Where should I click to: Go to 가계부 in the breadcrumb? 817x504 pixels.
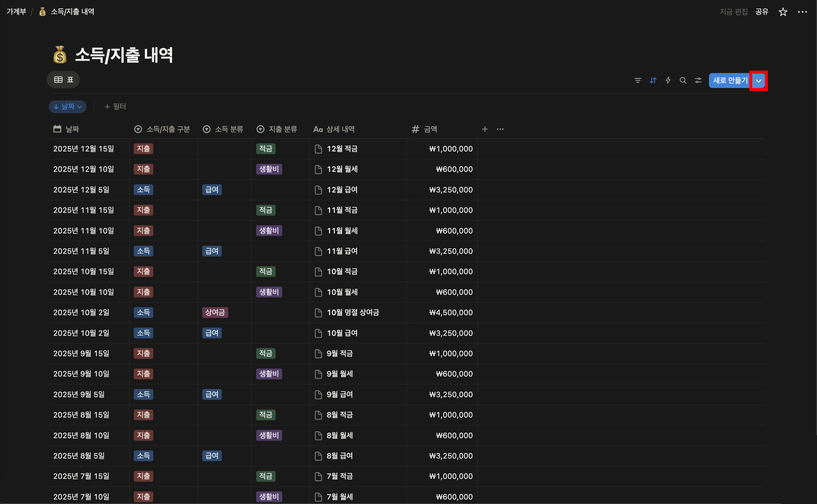click(x=16, y=12)
